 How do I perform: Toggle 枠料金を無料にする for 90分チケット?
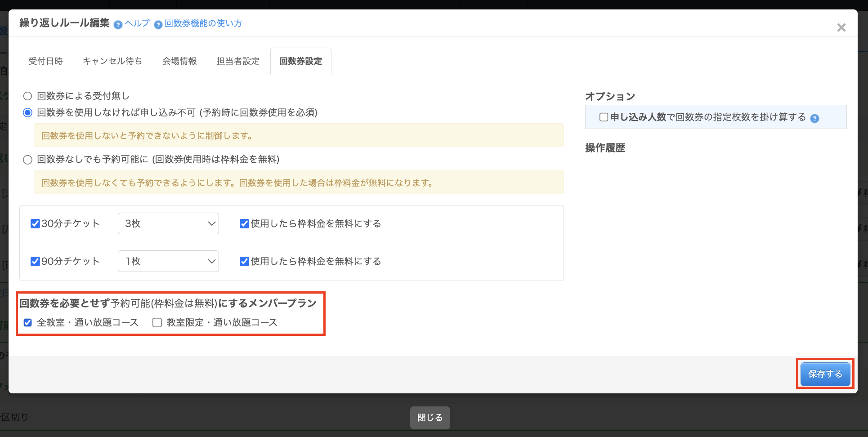244,261
